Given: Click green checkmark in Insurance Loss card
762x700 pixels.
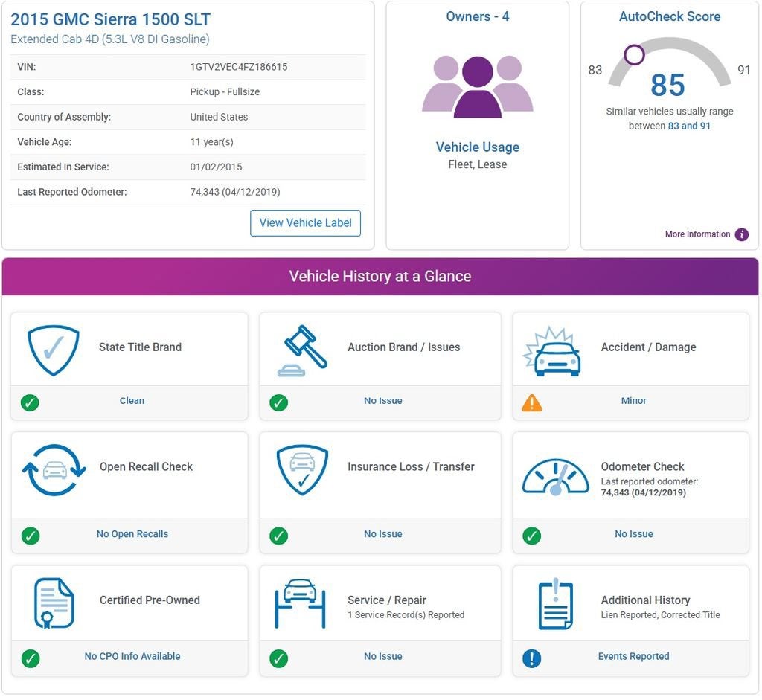Looking at the screenshot, I should [279, 536].
